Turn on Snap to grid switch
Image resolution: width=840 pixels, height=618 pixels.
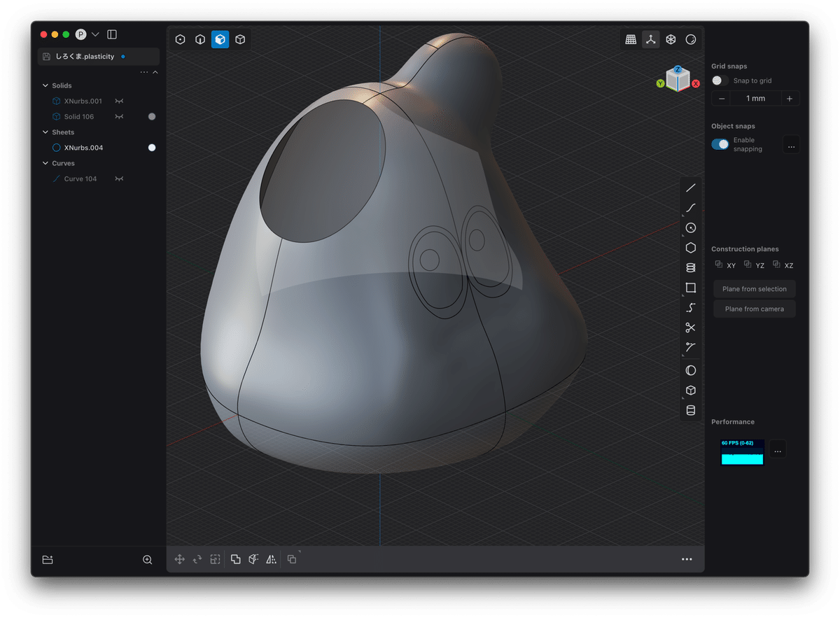(x=720, y=80)
